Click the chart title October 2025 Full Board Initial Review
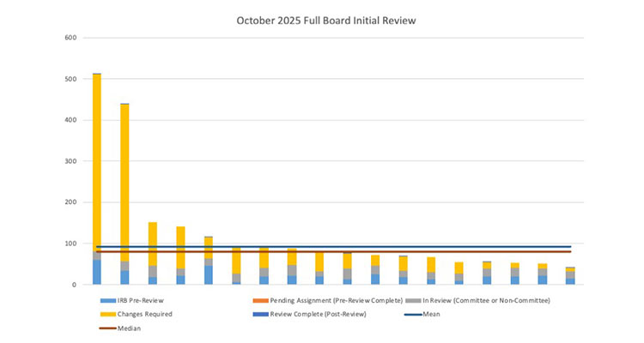This screenshot has width=644, height=343. 323,18
